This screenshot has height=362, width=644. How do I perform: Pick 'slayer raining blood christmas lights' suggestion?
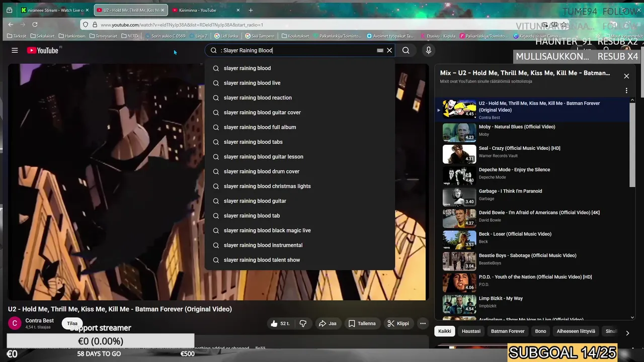pos(299,186)
